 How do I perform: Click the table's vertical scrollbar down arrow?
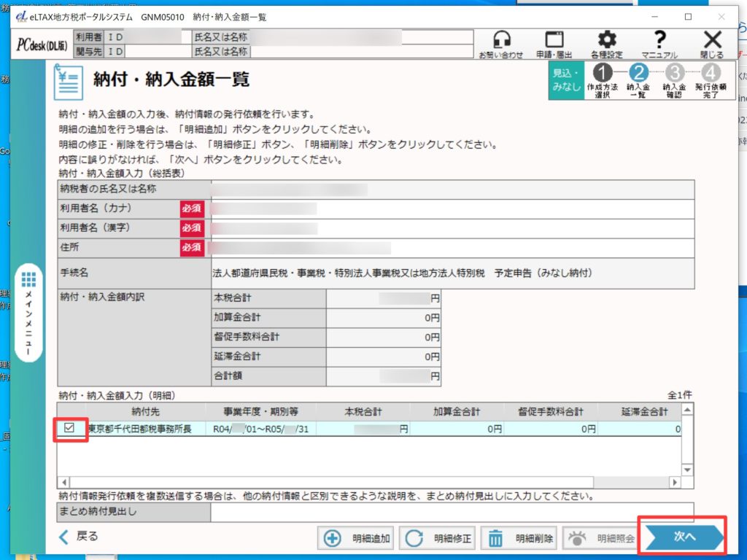[689, 470]
